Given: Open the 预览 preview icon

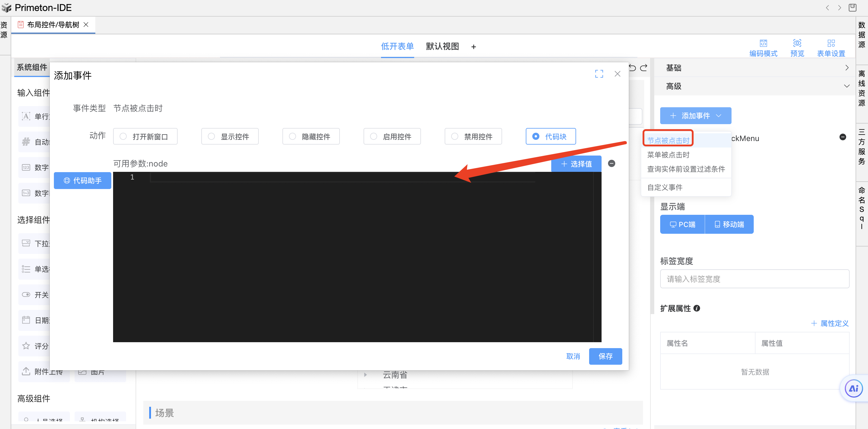Looking at the screenshot, I should [x=797, y=43].
